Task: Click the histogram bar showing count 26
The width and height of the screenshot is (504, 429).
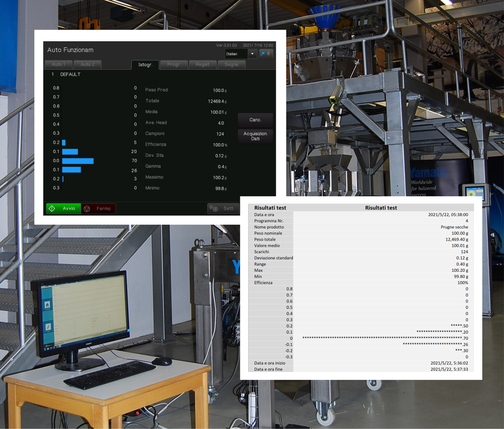Action: click(72, 170)
